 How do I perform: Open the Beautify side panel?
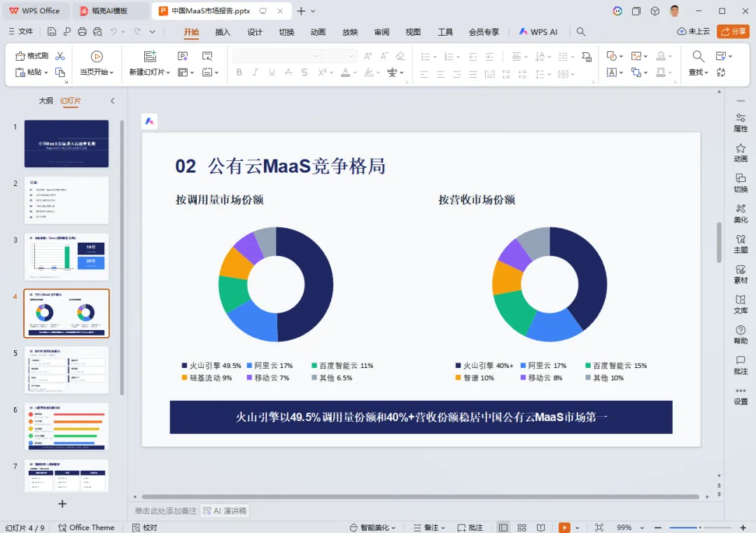pyautogui.click(x=741, y=213)
